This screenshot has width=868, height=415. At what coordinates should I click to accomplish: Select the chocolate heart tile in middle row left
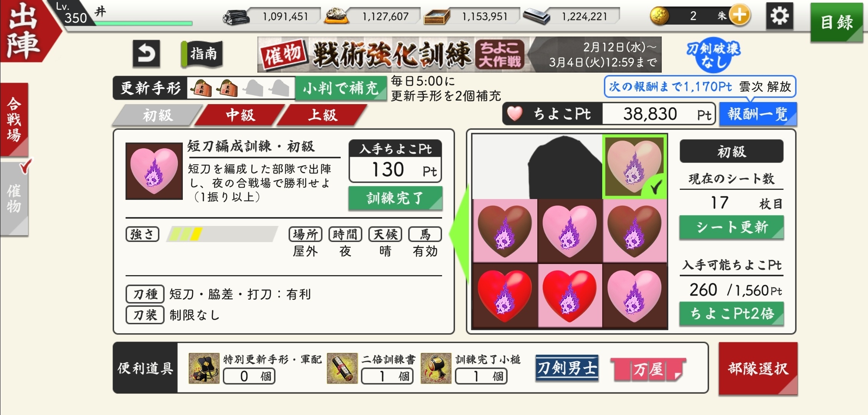pyautogui.click(x=505, y=231)
